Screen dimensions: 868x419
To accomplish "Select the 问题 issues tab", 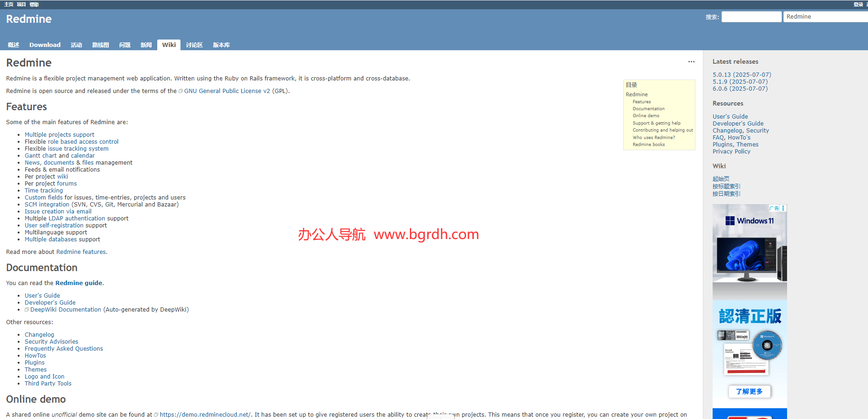I will click(125, 45).
